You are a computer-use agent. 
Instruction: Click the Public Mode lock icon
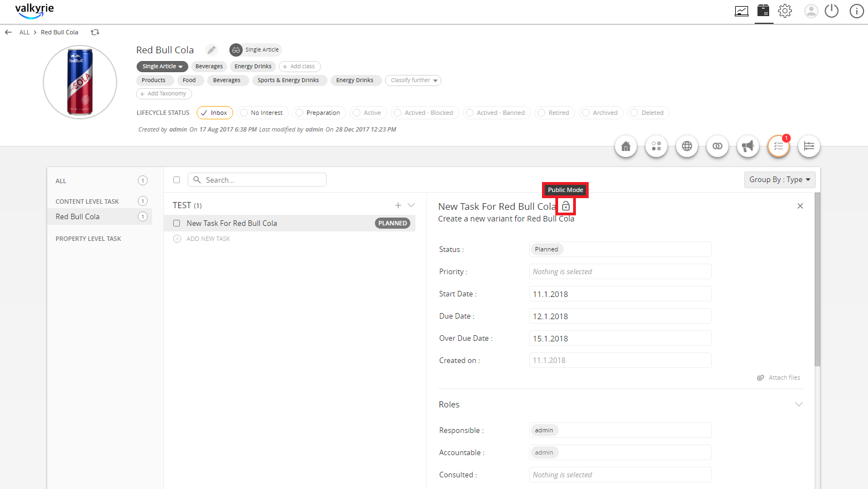[x=566, y=206]
